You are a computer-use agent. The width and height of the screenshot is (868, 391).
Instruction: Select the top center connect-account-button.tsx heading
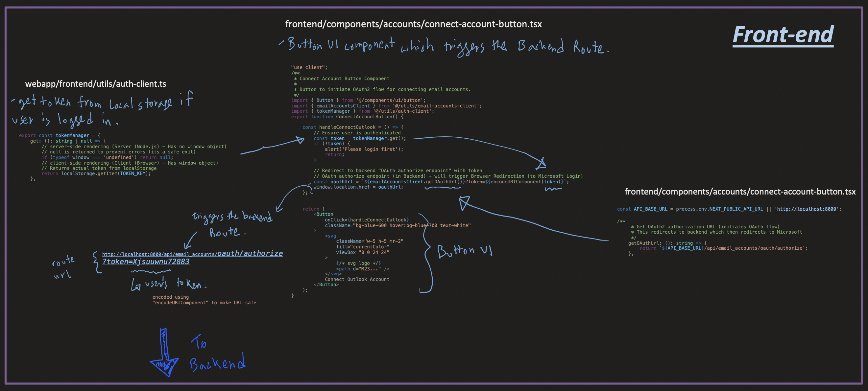pyautogui.click(x=413, y=24)
